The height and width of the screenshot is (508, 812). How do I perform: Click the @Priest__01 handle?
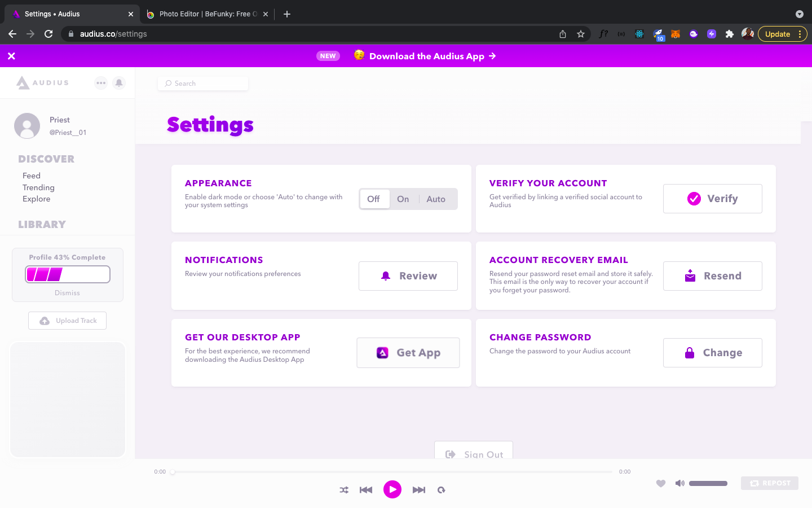[x=68, y=133]
